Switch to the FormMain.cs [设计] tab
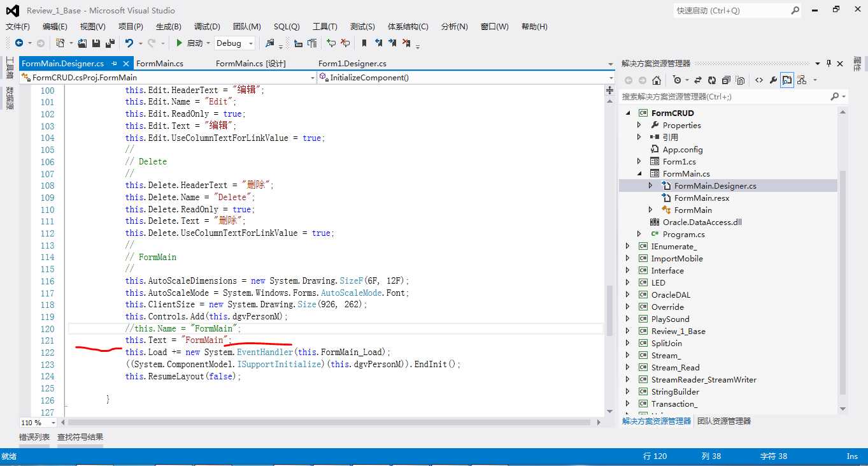Image resolution: width=868 pixels, height=466 pixels. tap(251, 63)
